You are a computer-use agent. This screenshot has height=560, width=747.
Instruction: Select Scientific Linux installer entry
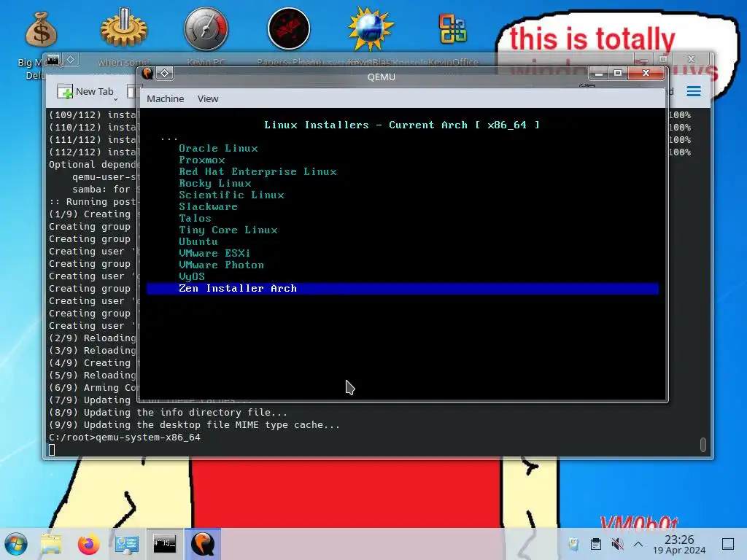pyautogui.click(x=231, y=195)
